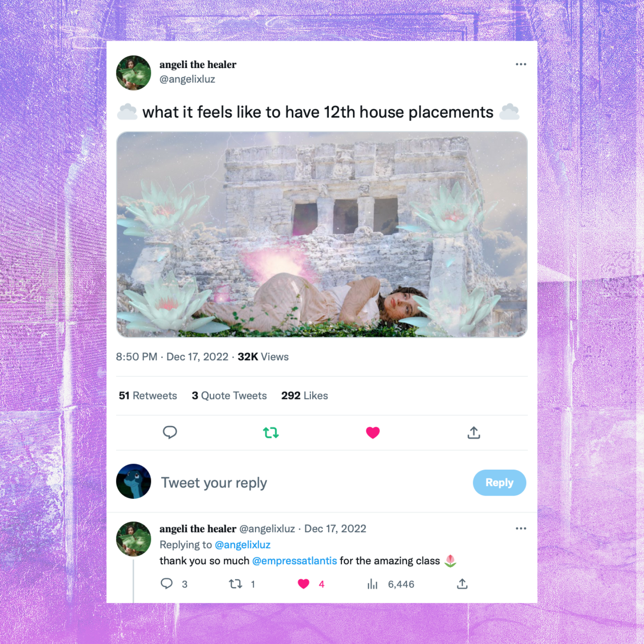
Task: Toggle the heart on the reply tweet
Action: pyautogui.click(x=304, y=584)
